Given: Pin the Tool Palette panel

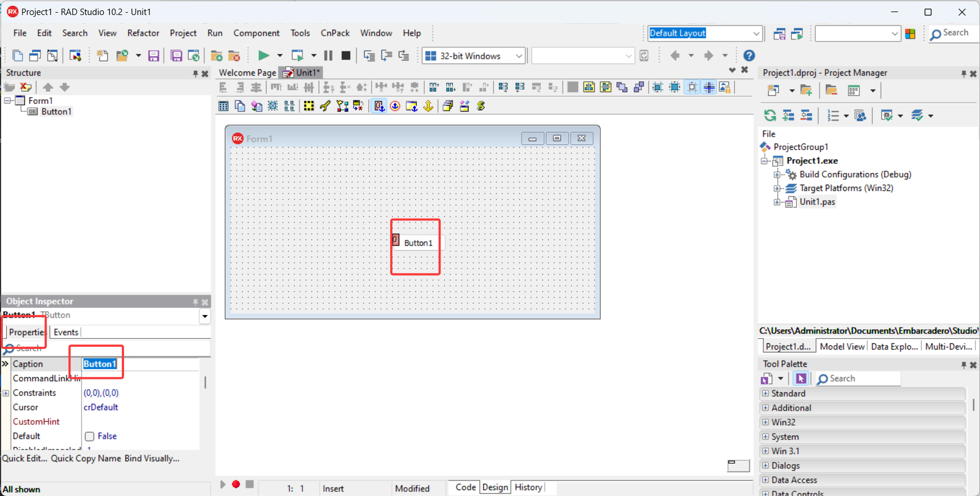Looking at the screenshot, I should [963, 365].
